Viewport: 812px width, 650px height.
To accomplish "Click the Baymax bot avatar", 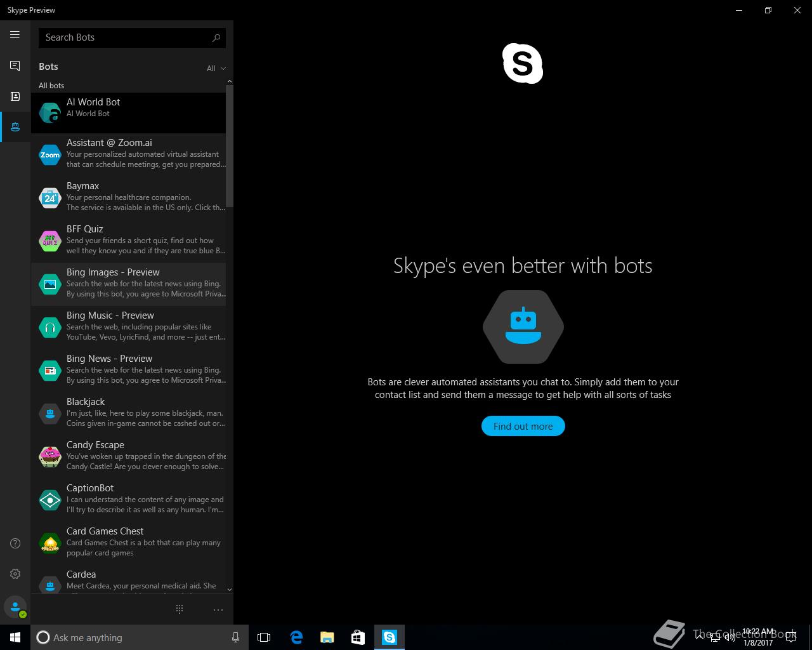I will [50, 197].
